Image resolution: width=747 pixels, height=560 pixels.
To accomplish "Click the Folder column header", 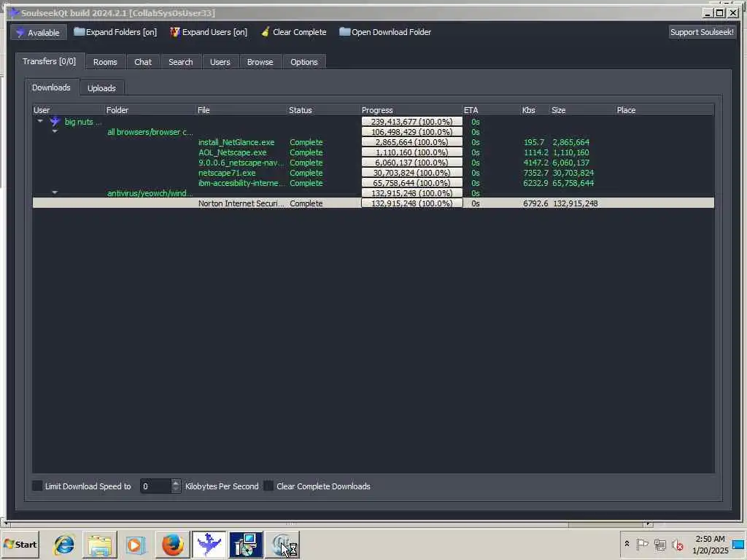I will coord(150,110).
